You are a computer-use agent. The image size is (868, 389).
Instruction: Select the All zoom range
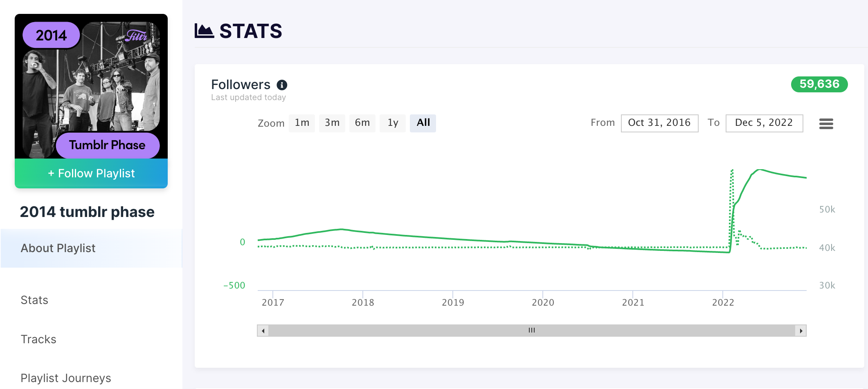[423, 123]
